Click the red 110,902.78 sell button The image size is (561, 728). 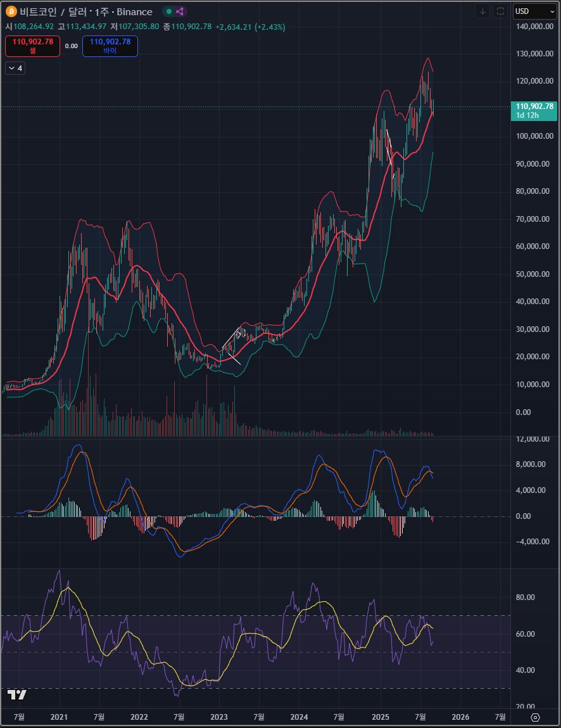[32, 46]
